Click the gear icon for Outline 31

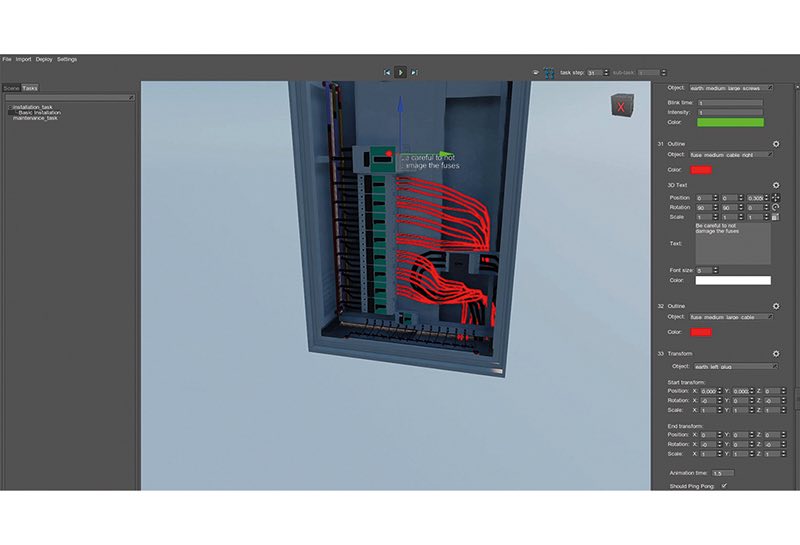coord(775,144)
